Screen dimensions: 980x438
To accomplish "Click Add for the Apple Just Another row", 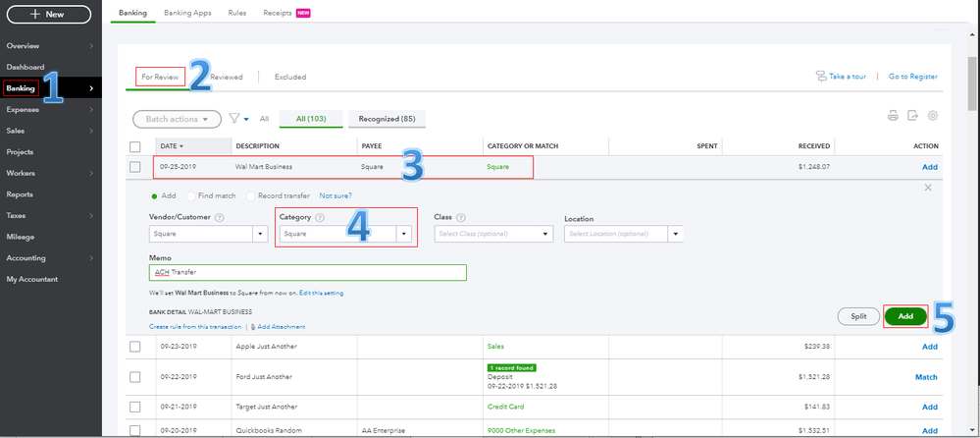I will [x=930, y=347].
